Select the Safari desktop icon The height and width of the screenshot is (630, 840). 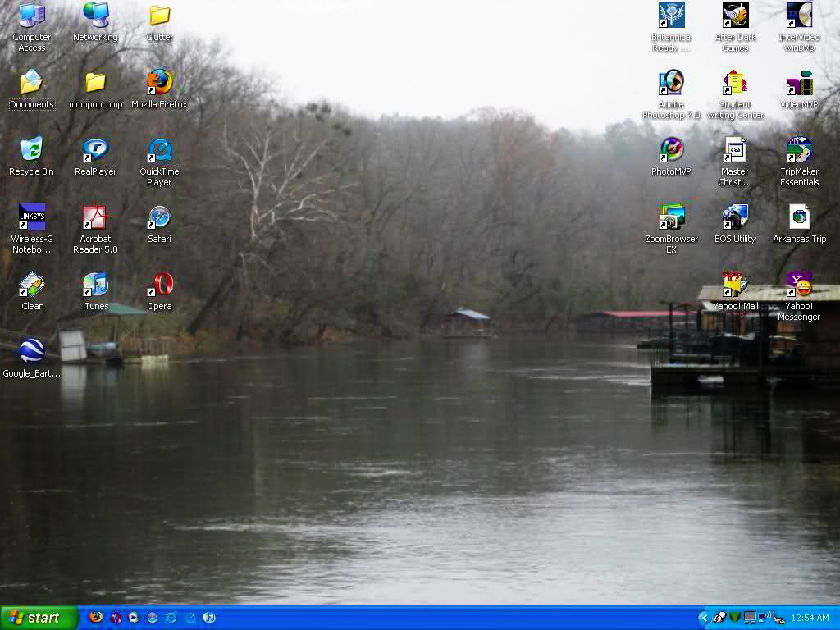tap(159, 217)
